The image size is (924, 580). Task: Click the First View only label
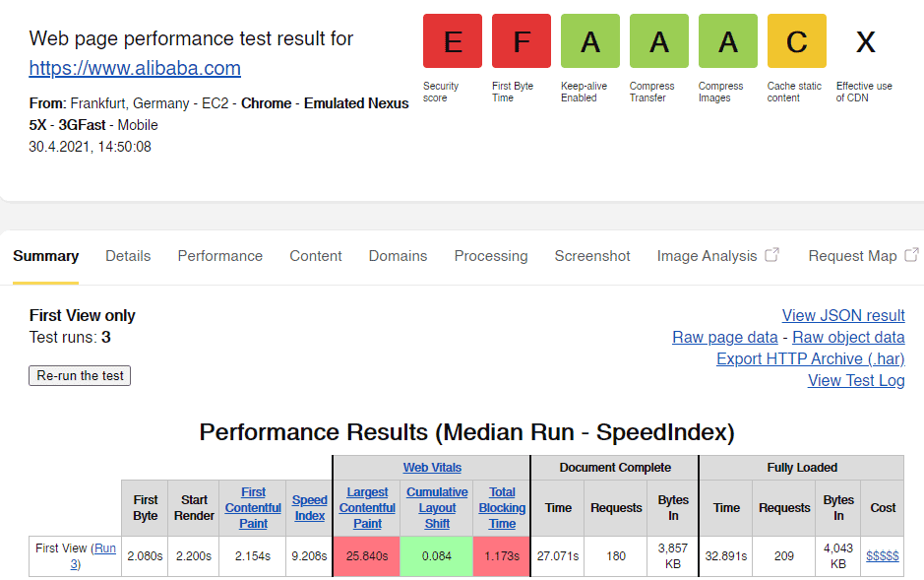click(82, 315)
